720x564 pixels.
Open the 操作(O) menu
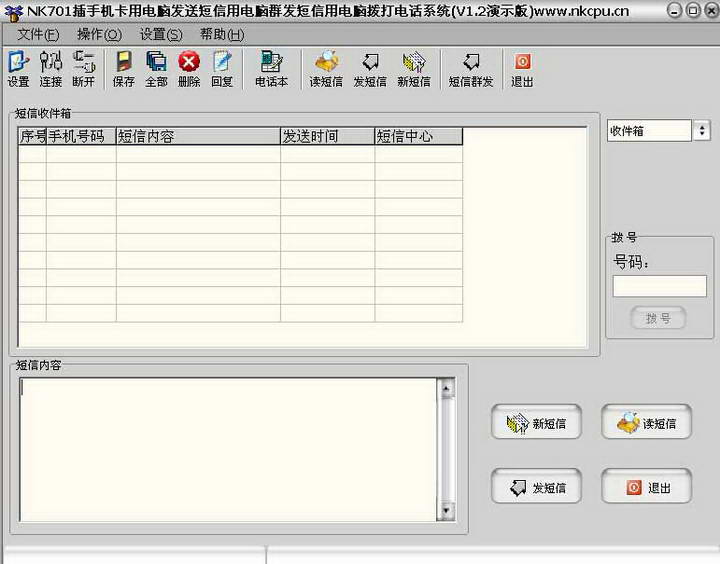coord(99,34)
